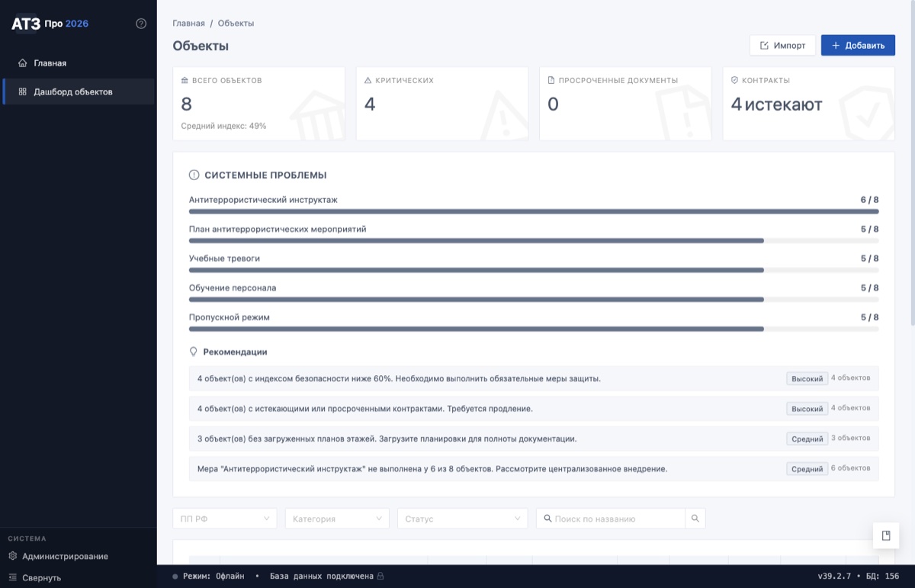The height and width of the screenshot is (588, 915).
Task: Click the lock icon in the status bar
Action: (380, 577)
